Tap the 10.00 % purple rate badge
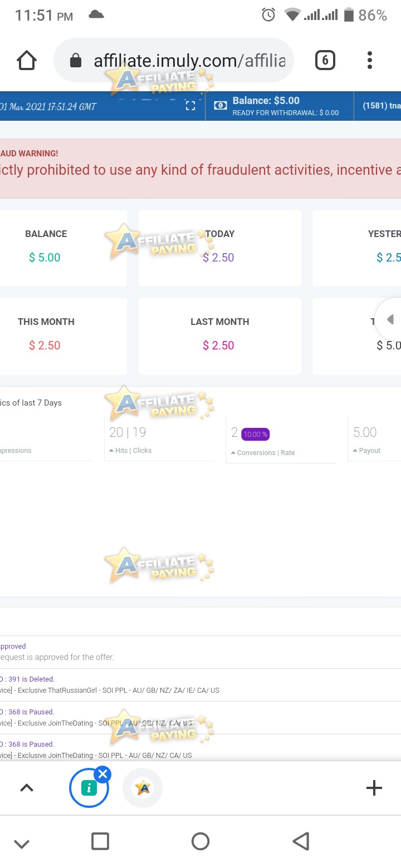This screenshot has height=868, width=401. pos(255,434)
